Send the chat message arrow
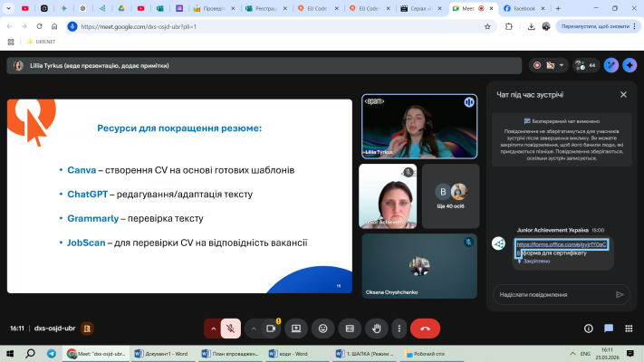This screenshot has width=644, height=362. click(x=620, y=295)
